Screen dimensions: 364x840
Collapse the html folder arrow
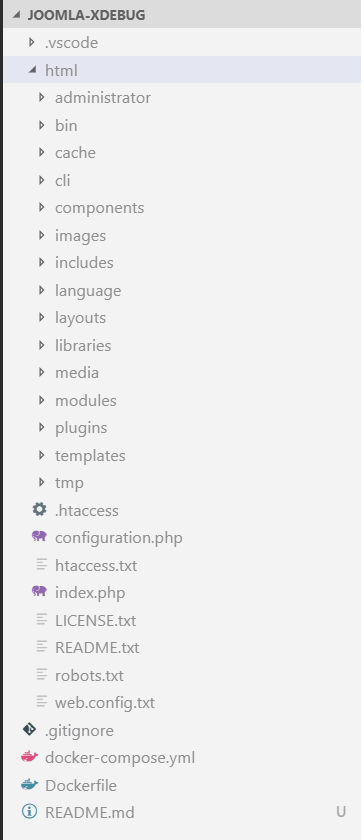32,70
